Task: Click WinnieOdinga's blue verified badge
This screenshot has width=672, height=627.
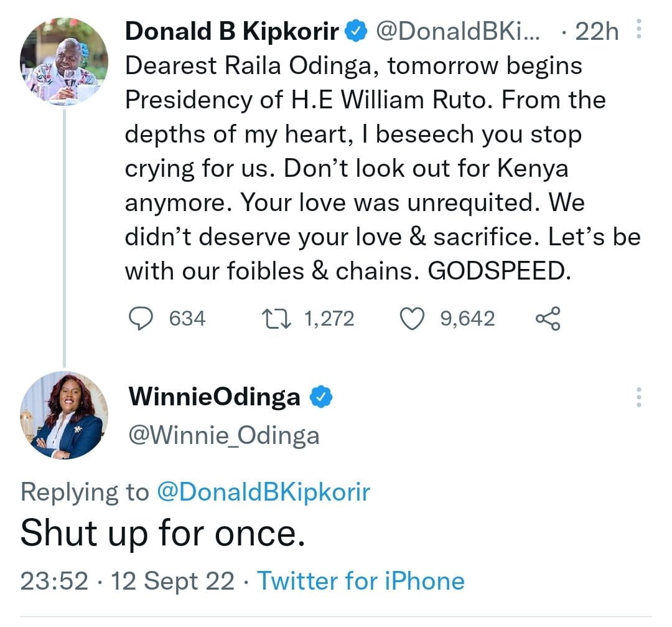Action: click(x=320, y=397)
